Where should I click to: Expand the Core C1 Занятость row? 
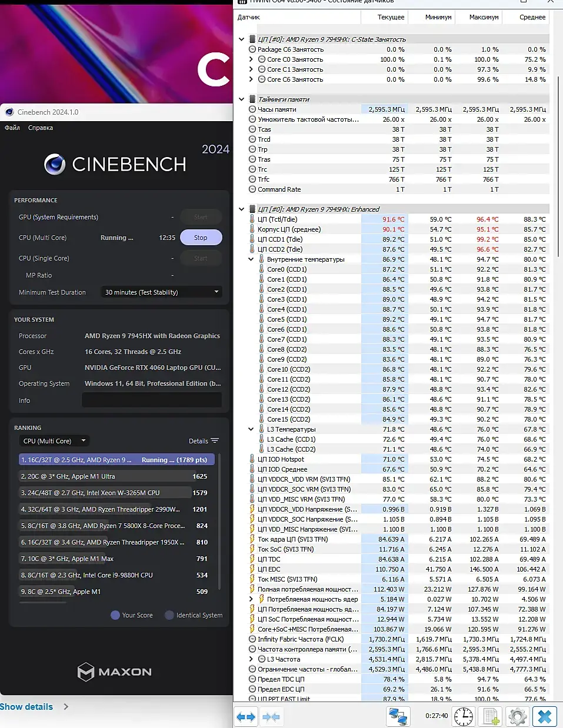[x=251, y=69]
